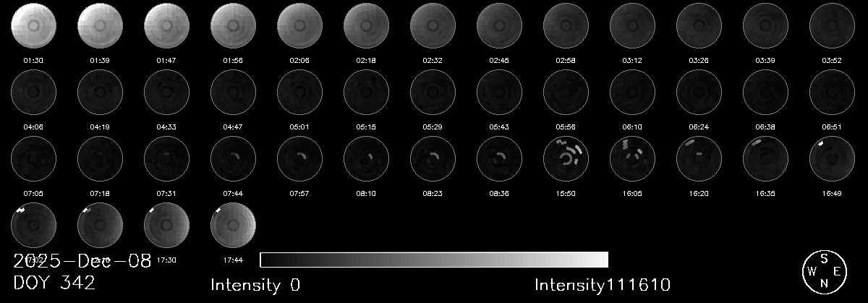Click the grayscale intensity color bar

pos(433,260)
